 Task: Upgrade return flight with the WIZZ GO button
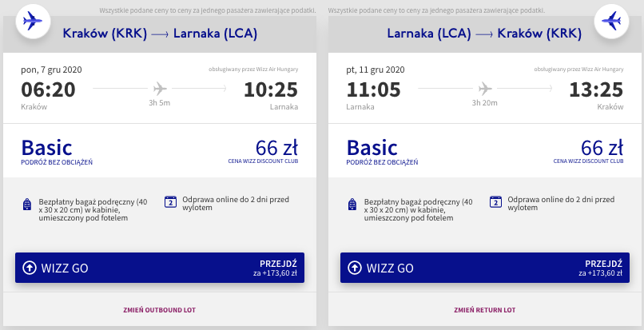[485, 268]
